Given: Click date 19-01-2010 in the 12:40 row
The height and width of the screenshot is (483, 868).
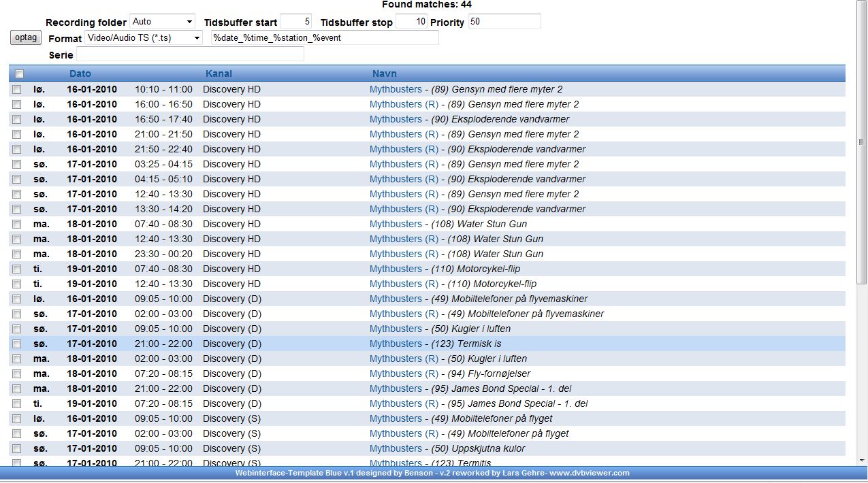Looking at the screenshot, I should click(x=92, y=284).
